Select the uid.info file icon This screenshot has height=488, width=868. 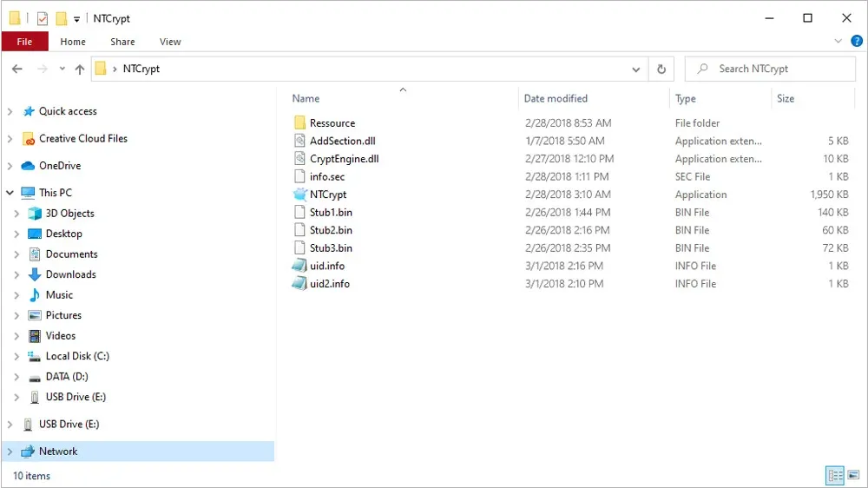click(299, 266)
